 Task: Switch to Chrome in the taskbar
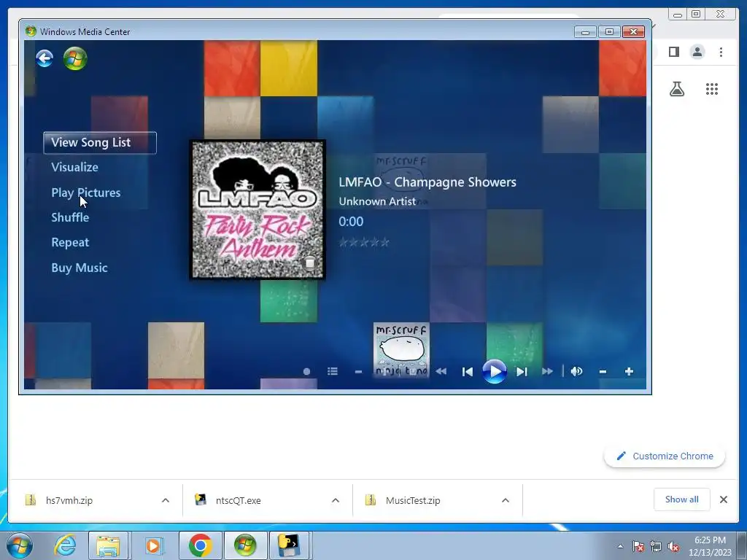[x=200, y=545]
